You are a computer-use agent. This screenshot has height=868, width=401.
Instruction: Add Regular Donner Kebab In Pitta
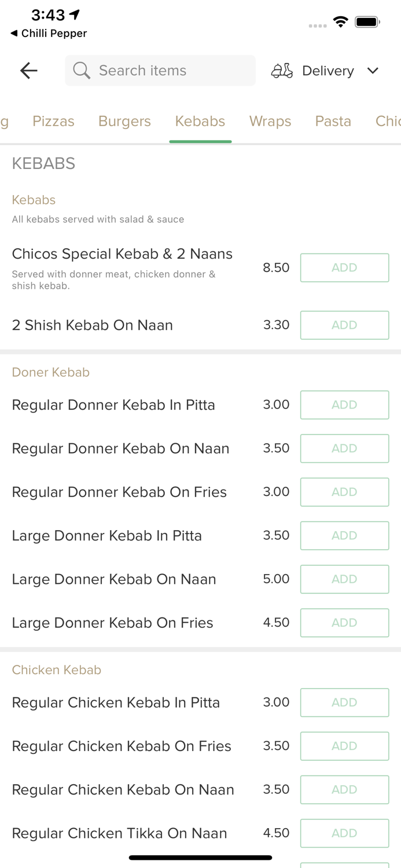pyautogui.click(x=344, y=405)
